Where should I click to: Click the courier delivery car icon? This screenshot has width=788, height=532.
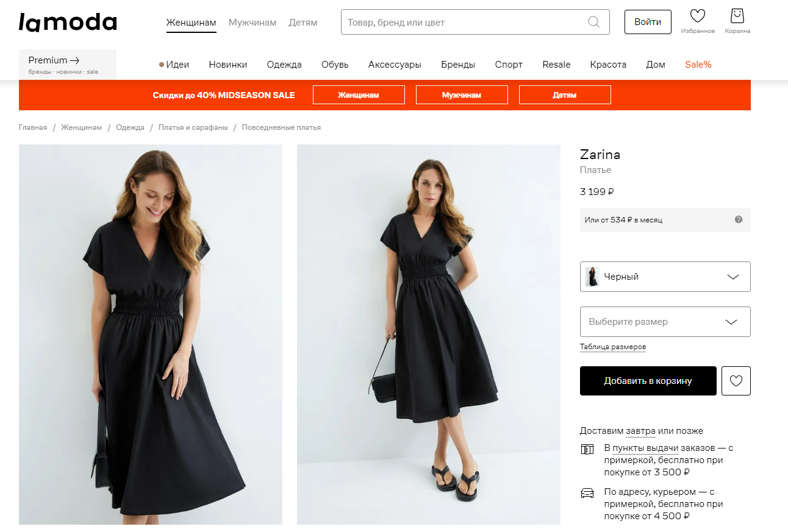pyautogui.click(x=587, y=493)
